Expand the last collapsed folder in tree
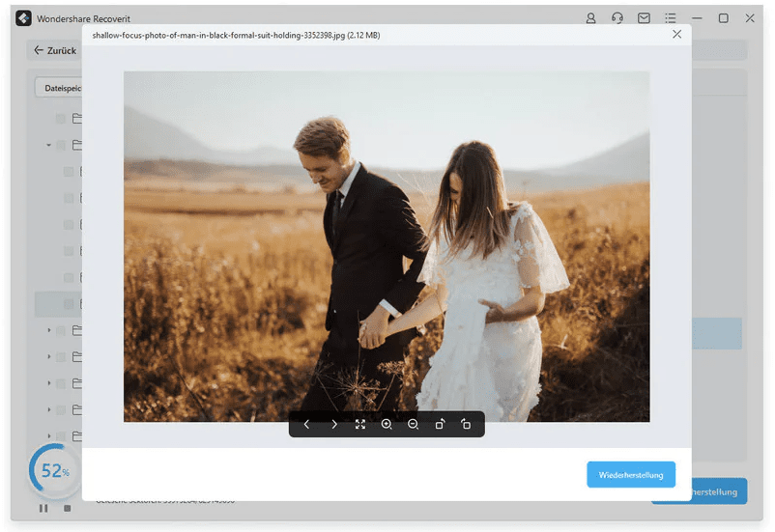775x532 pixels. click(x=48, y=436)
